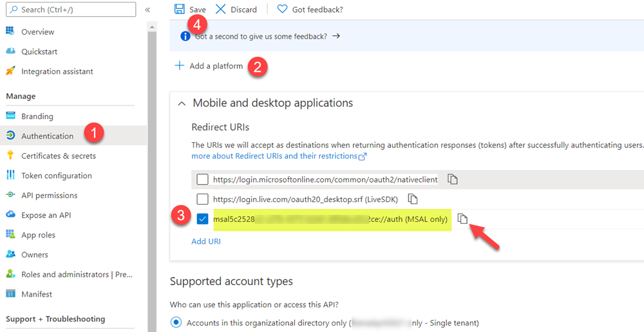
Task: Go to Expose an API
Action: tap(46, 215)
